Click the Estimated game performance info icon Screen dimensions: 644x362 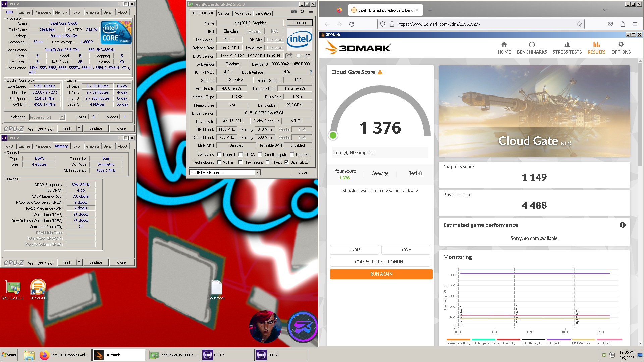623,225
